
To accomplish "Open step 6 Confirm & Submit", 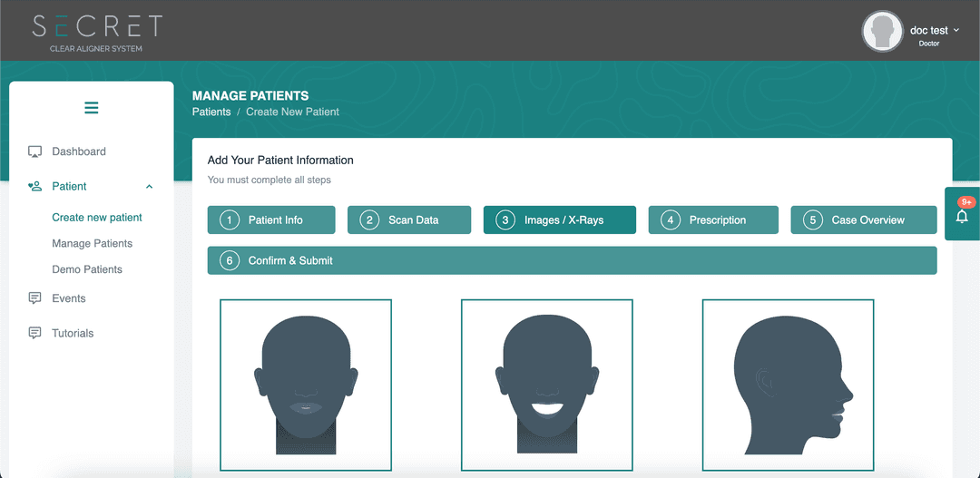I will (x=572, y=260).
